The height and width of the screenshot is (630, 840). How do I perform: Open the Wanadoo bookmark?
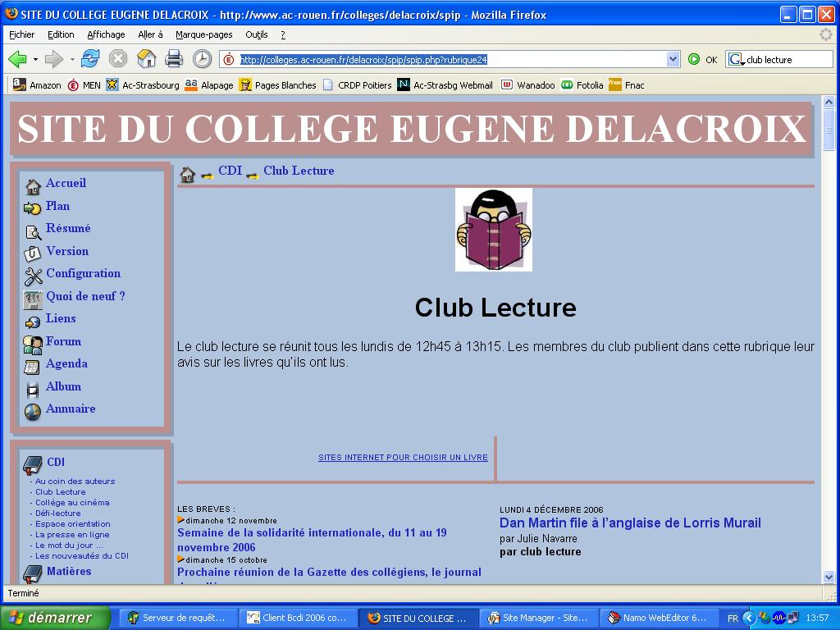pyautogui.click(x=527, y=85)
